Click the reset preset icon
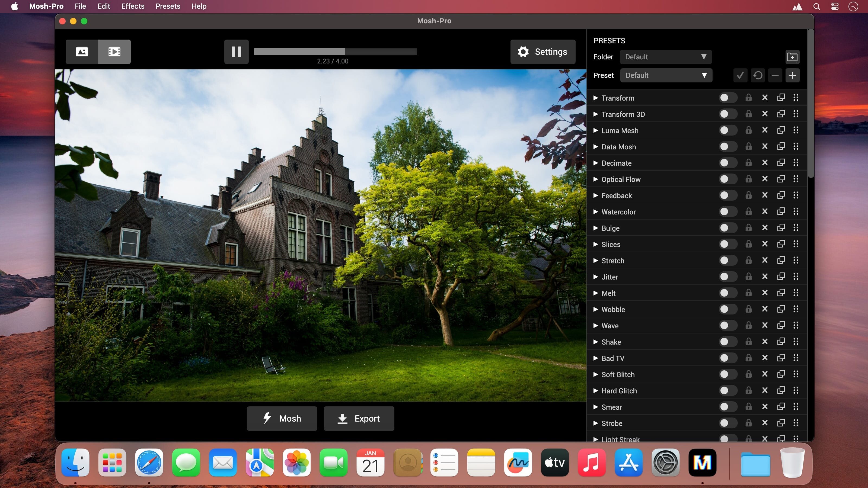The image size is (868, 488). [758, 75]
